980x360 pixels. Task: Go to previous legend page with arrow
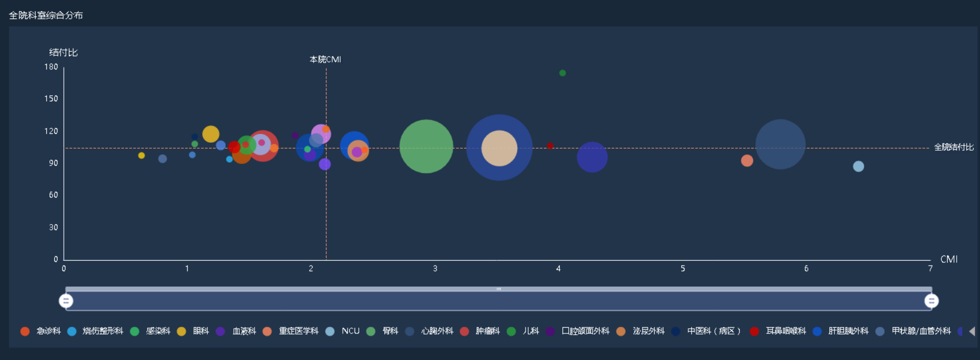point(972,331)
